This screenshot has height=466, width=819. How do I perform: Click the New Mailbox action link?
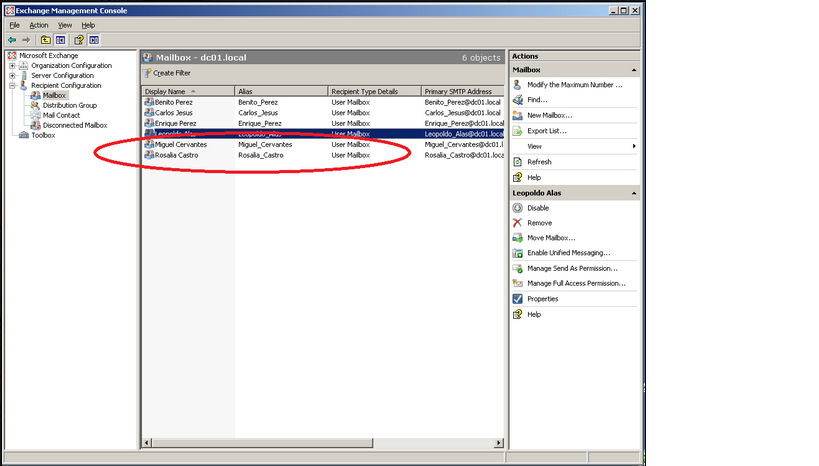549,115
